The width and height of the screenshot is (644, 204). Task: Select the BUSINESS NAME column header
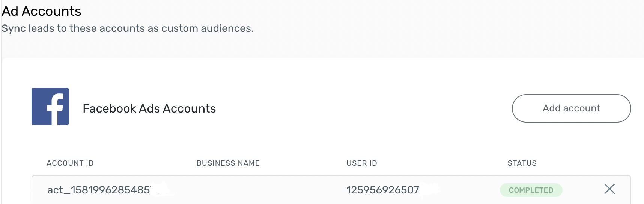[x=228, y=163]
